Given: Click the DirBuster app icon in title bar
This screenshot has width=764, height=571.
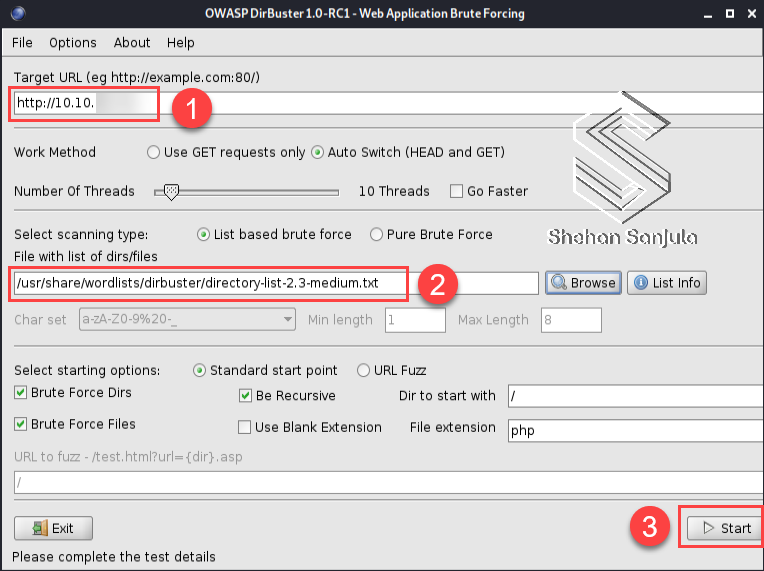Looking at the screenshot, I should (18, 13).
